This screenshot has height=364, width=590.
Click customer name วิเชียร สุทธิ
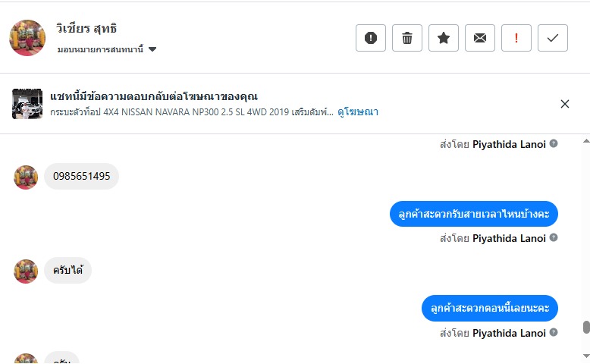pyautogui.click(x=86, y=29)
